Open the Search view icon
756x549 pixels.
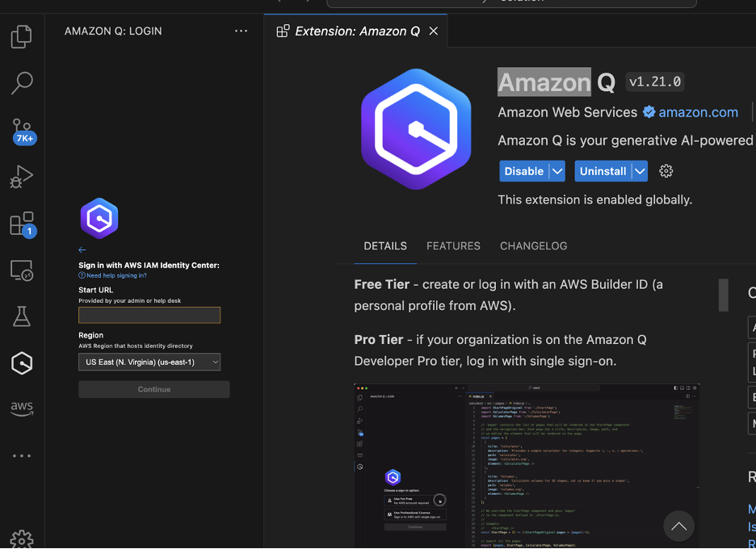click(x=22, y=83)
